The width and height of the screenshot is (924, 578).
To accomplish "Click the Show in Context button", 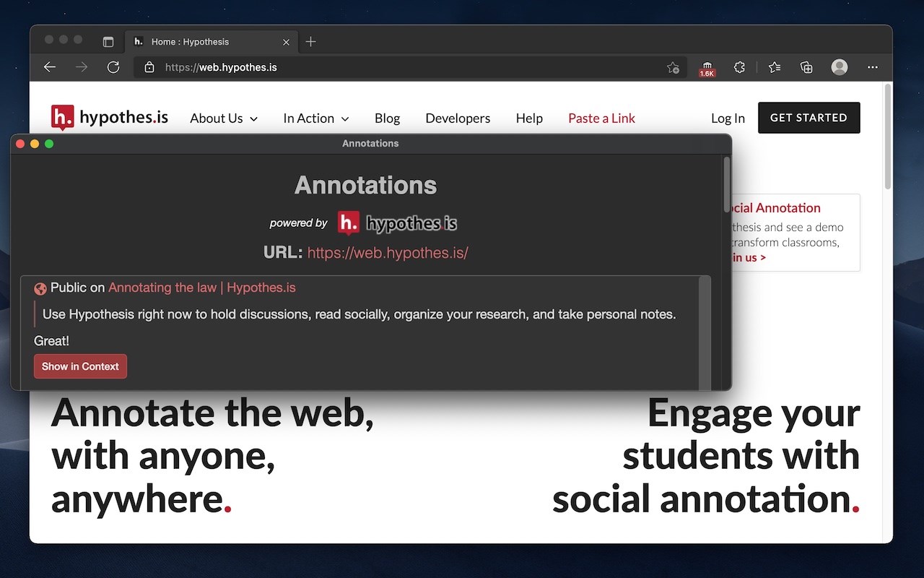I will tap(80, 366).
